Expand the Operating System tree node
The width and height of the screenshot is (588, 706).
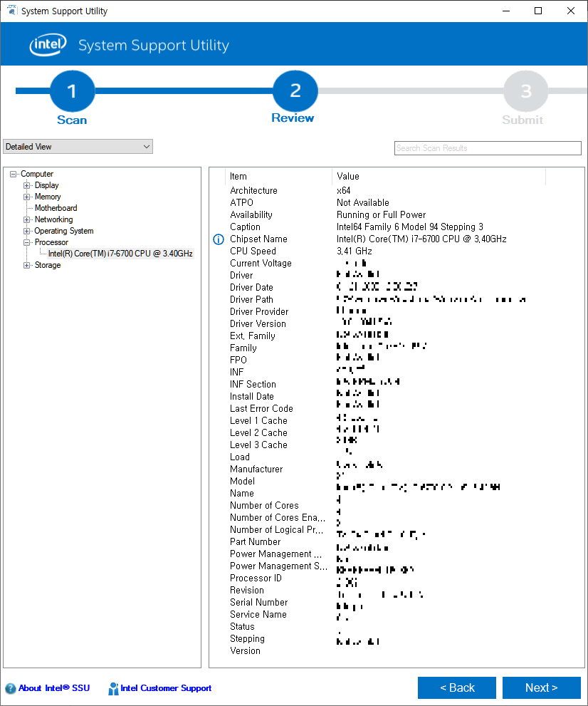click(26, 231)
